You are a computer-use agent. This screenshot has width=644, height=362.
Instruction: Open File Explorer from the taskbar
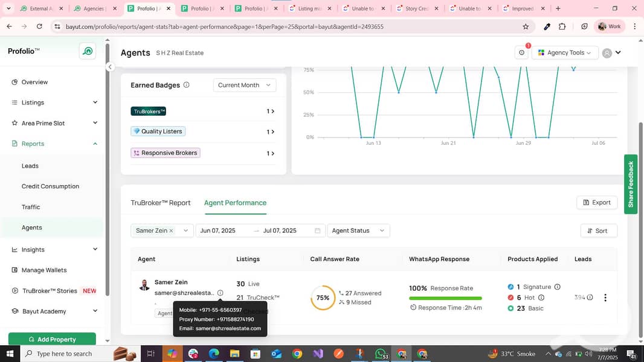[x=234, y=354]
